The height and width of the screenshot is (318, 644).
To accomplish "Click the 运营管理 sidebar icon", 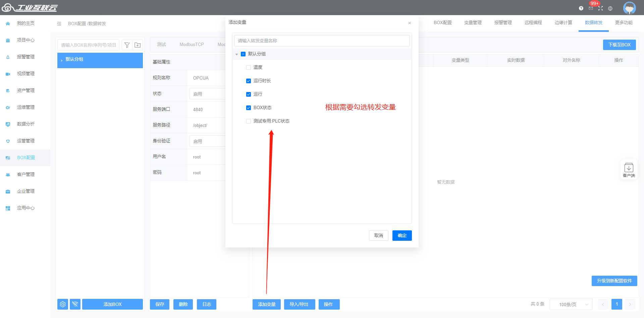I will (x=8, y=141).
